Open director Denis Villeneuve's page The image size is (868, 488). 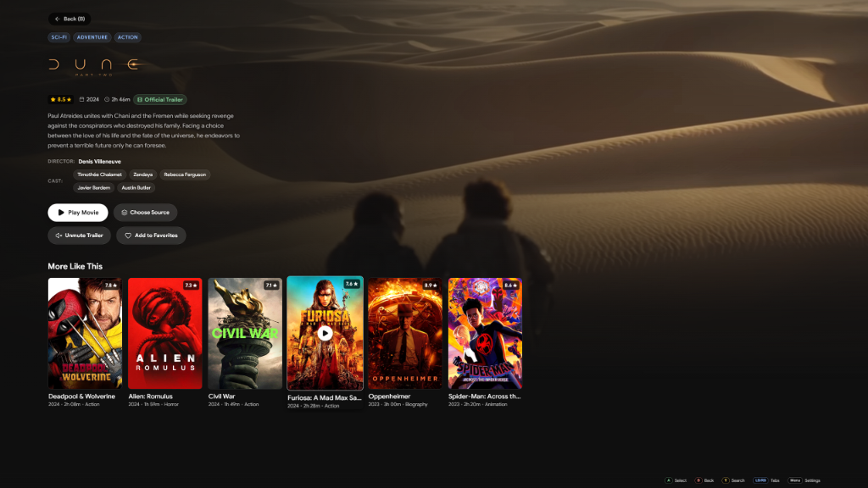[x=100, y=162]
